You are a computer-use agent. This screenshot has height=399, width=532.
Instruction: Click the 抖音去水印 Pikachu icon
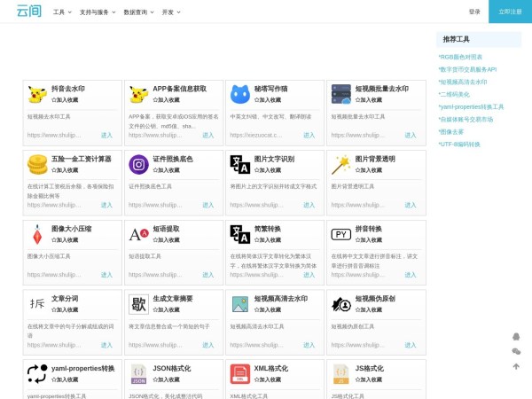point(37,94)
